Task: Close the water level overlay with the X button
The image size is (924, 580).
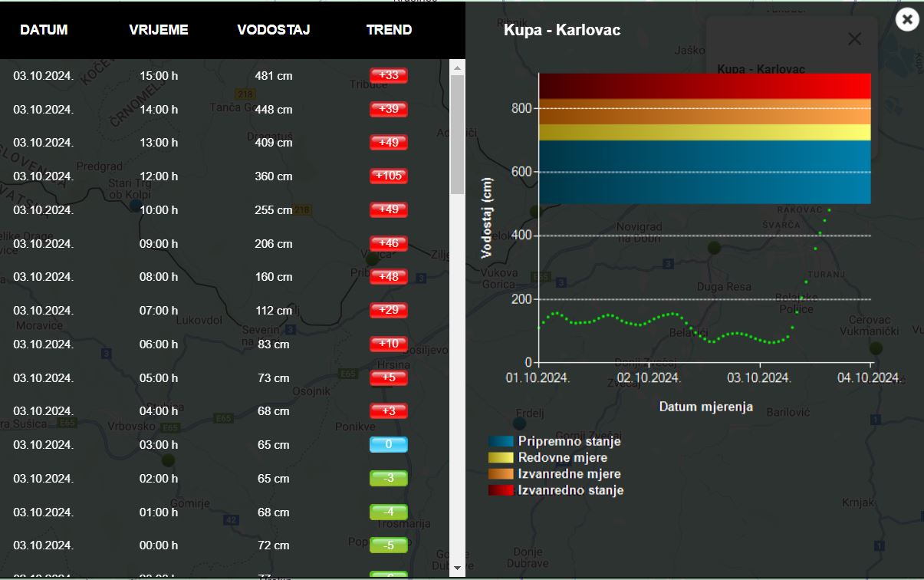Action: click(907, 19)
